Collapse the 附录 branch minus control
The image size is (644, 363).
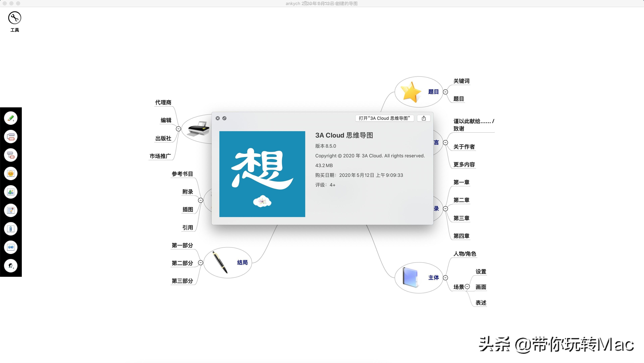pos(201,200)
